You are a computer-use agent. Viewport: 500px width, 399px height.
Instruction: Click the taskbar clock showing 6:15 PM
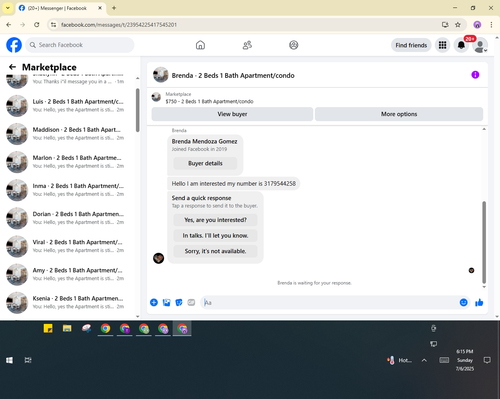pyautogui.click(x=465, y=360)
